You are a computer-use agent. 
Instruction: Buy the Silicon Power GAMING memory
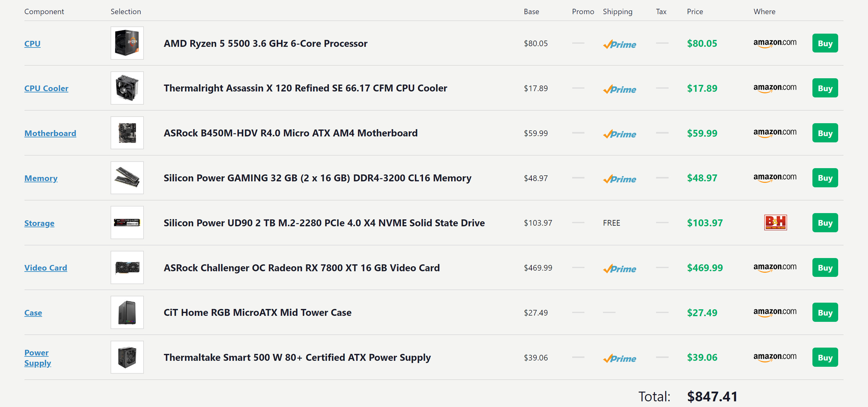[825, 178]
